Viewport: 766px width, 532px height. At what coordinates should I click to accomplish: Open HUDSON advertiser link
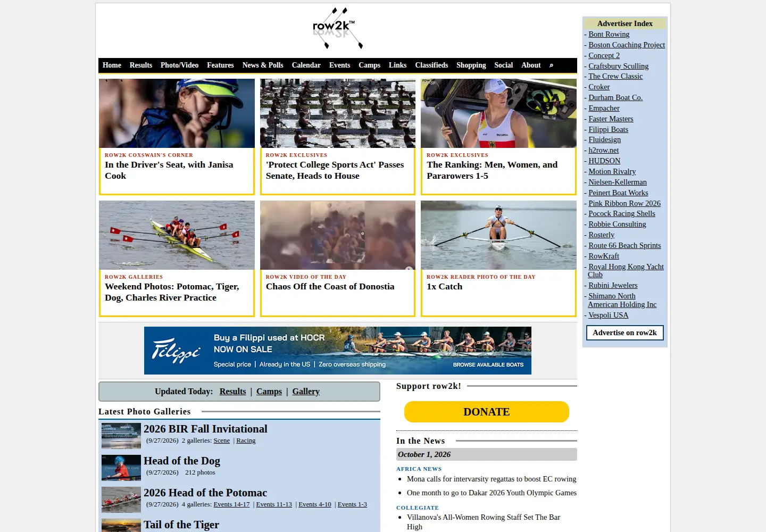(x=604, y=161)
